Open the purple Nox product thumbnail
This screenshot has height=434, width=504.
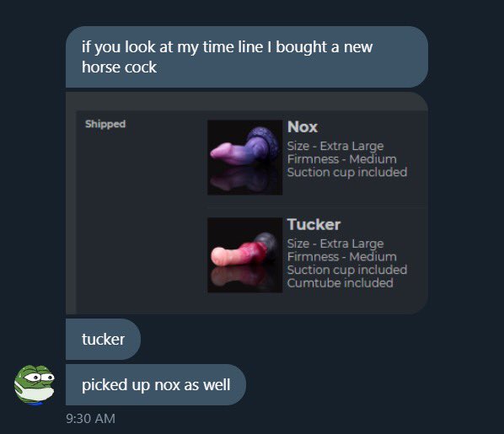pos(244,158)
